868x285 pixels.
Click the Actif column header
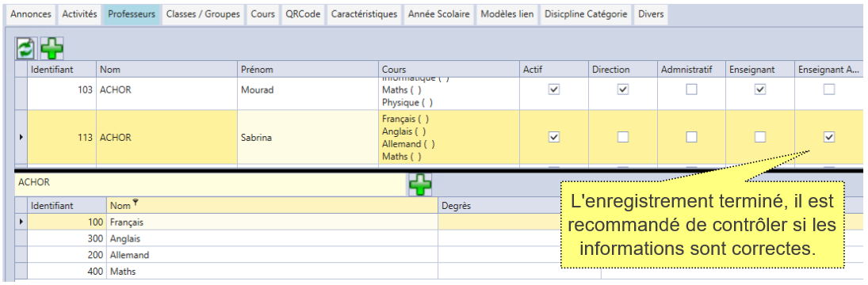click(553, 70)
